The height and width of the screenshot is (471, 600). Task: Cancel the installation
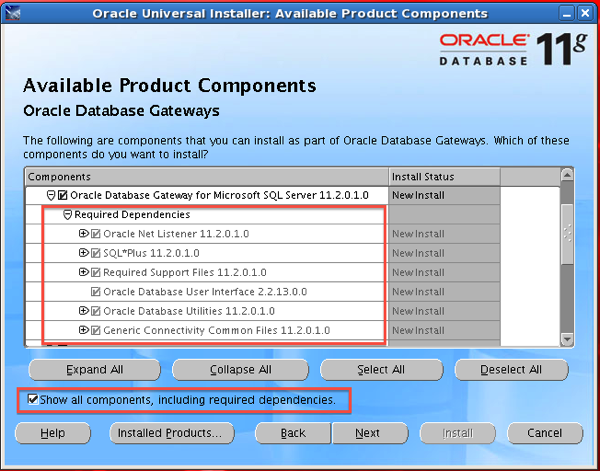point(545,433)
